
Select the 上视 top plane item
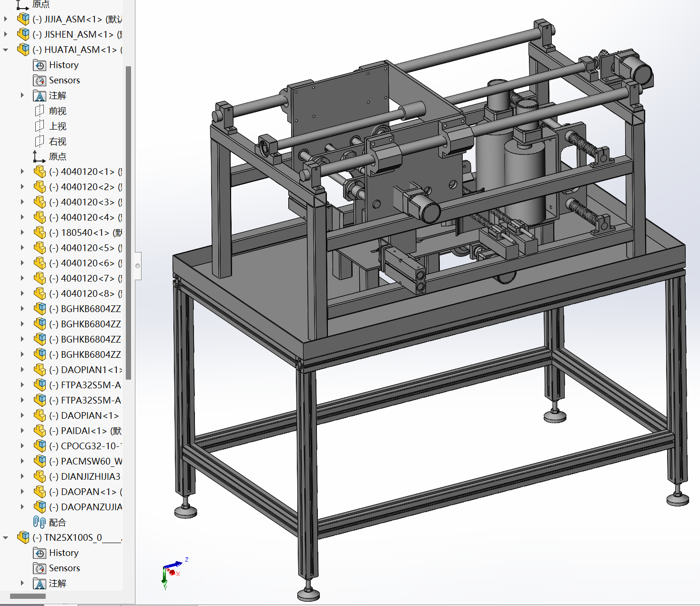coord(58,126)
